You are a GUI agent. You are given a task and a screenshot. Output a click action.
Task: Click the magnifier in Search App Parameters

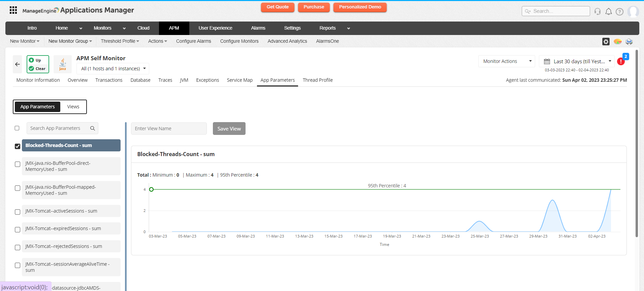(x=93, y=128)
